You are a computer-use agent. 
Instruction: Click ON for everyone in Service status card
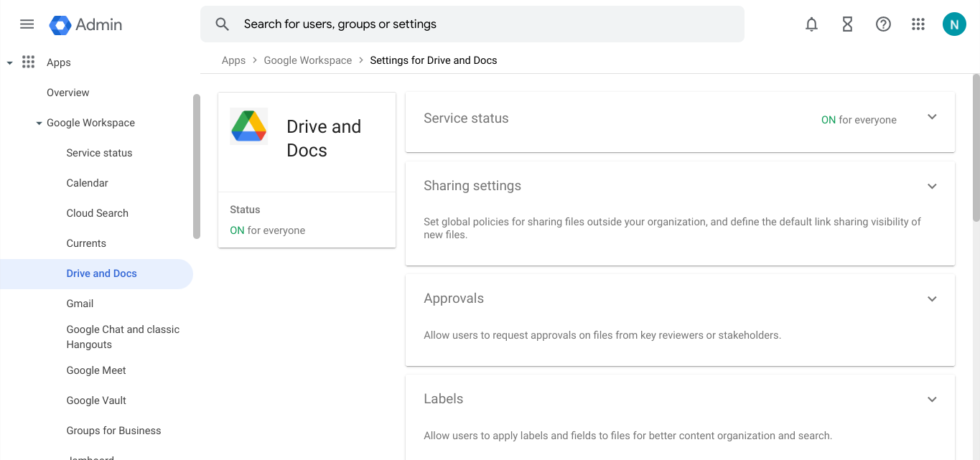click(x=859, y=120)
